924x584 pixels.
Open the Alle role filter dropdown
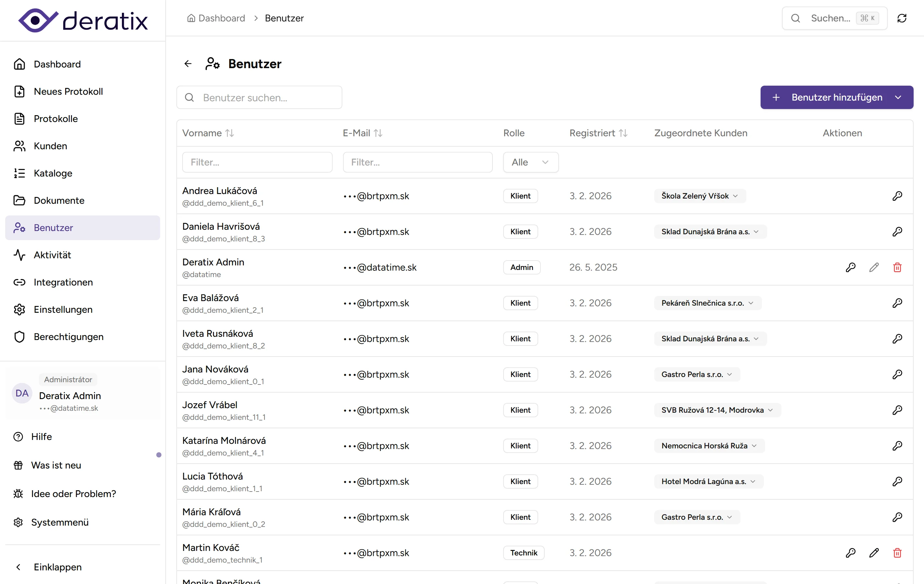pyautogui.click(x=530, y=162)
